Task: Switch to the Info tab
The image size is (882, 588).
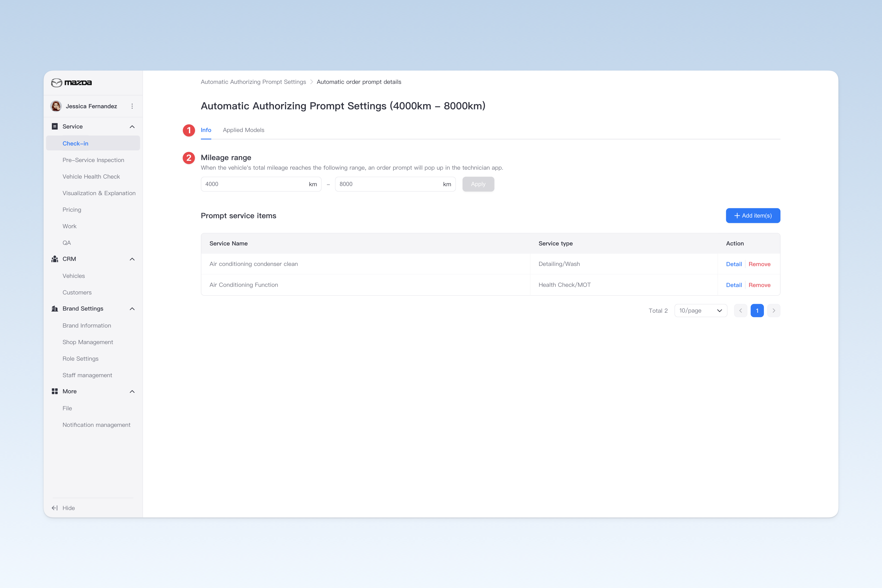Action: (206, 130)
